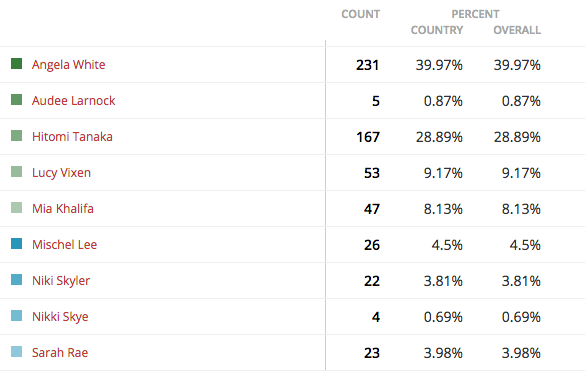Sort by the COUNTRY percent column header
Screen dimensions: 585x382
(437, 30)
